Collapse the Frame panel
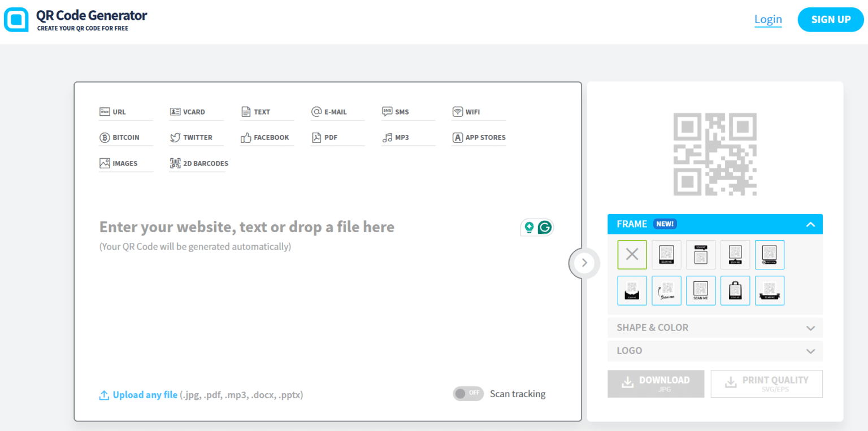The height and width of the screenshot is (431, 868). [x=810, y=224]
